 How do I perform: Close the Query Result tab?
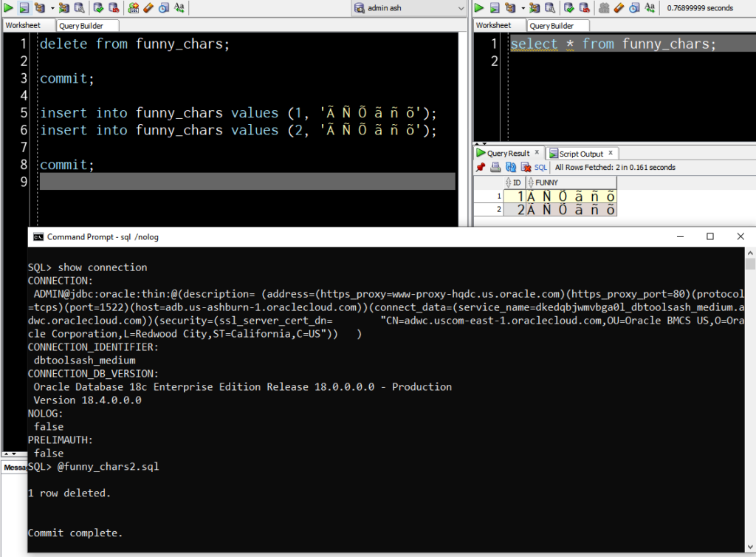point(537,153)
